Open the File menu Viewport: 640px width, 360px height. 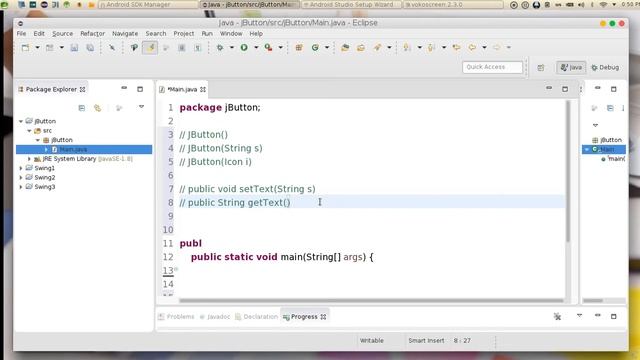point(22,33)
